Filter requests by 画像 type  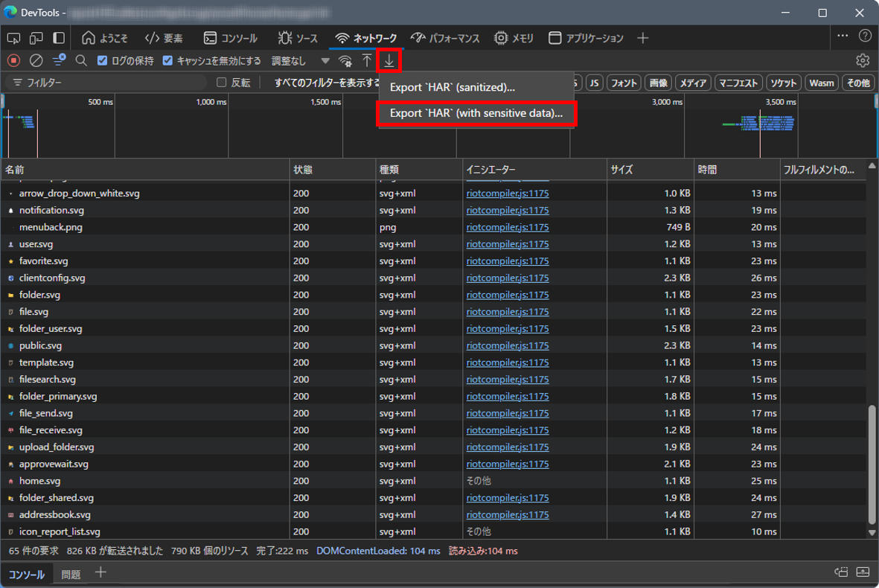(x=658, y=83)
